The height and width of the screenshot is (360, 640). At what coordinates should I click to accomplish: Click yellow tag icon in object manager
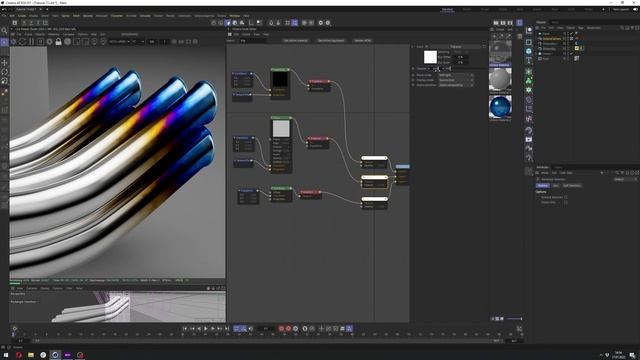click(x=577, y=48)
